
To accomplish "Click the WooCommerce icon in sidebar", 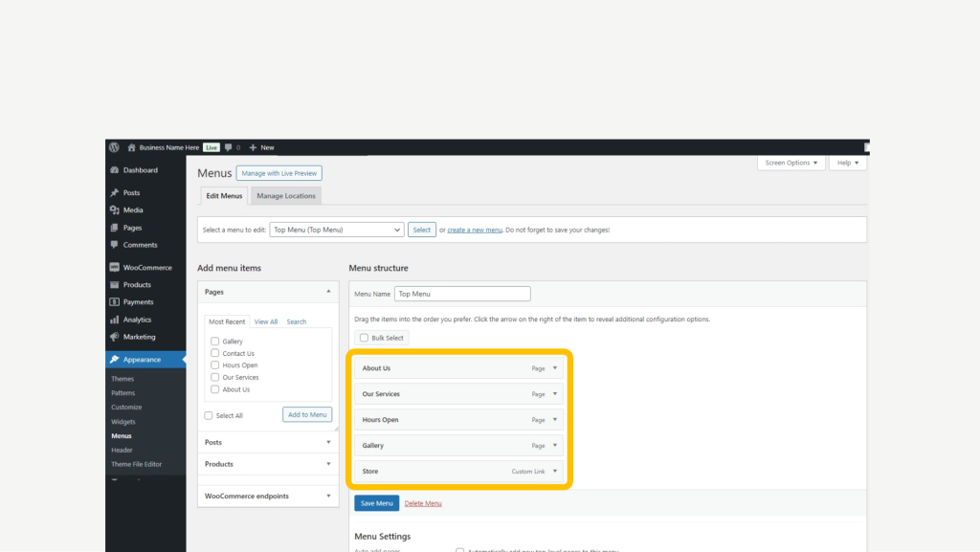I will click(x=115, y=267).
